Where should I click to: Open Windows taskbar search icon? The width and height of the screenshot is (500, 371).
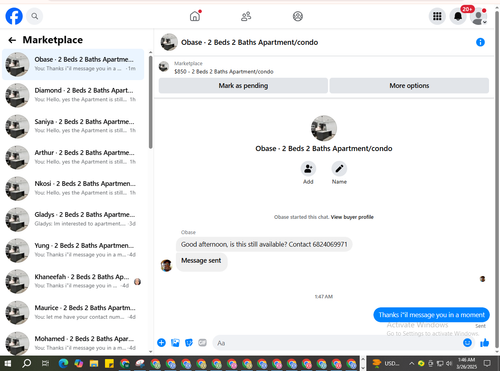27,363
